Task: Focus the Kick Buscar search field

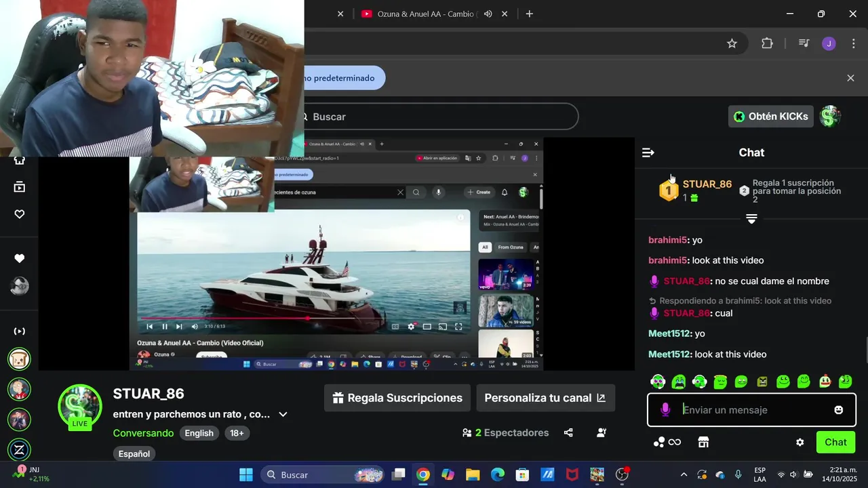Action: tap(441, 117)
